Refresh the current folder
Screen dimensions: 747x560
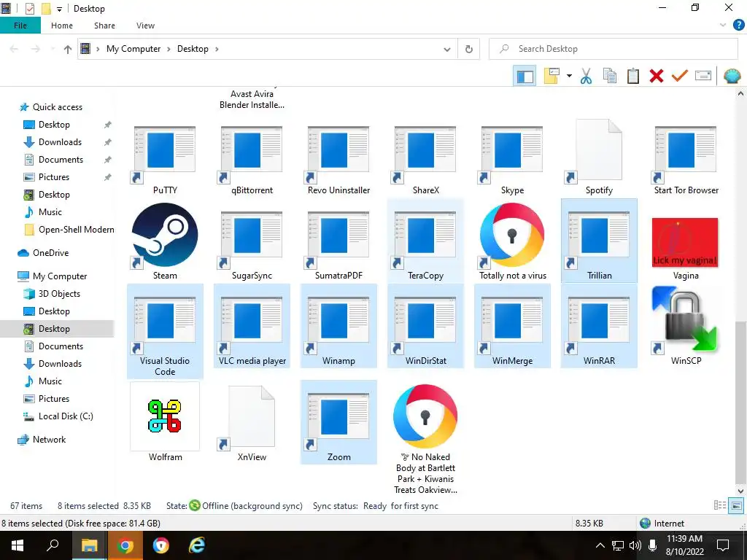(x=469, y=49)
